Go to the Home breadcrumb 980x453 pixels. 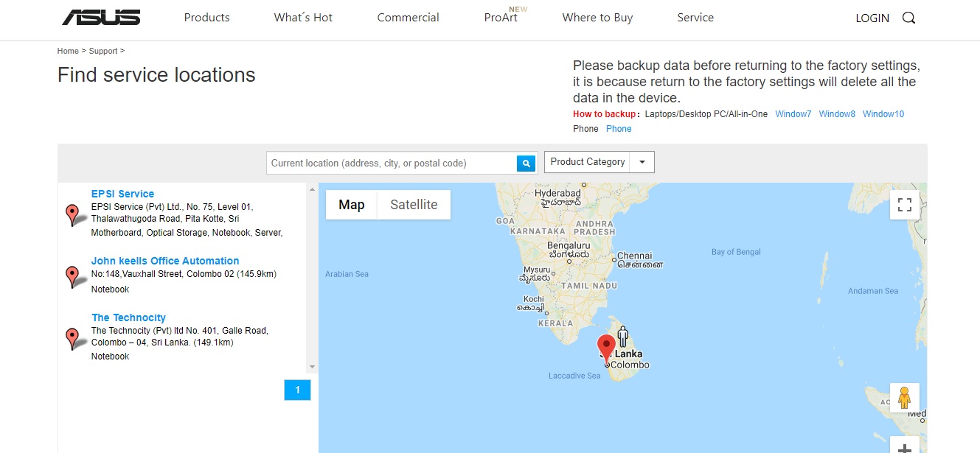click(x=68, y=51)
